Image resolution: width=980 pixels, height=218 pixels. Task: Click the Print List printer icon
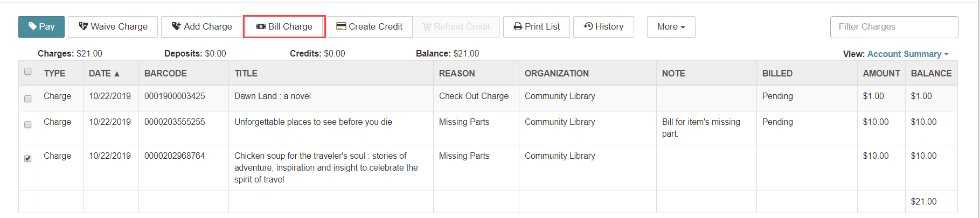pos(518,26)
